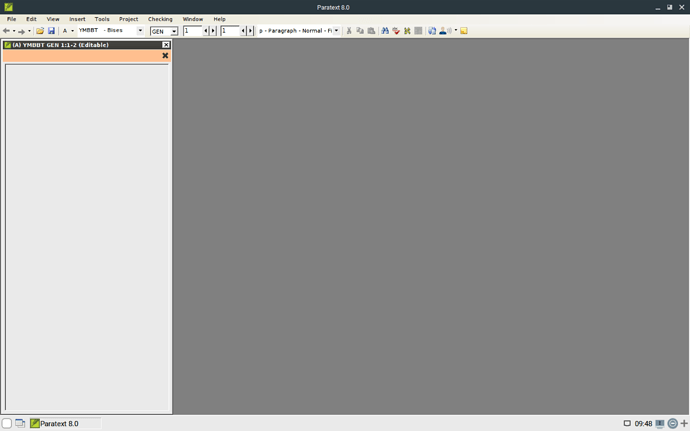The image size is (690, 431).
Task: Click the Paratext logo in the title bar
Action: click(x=8, y=7)
